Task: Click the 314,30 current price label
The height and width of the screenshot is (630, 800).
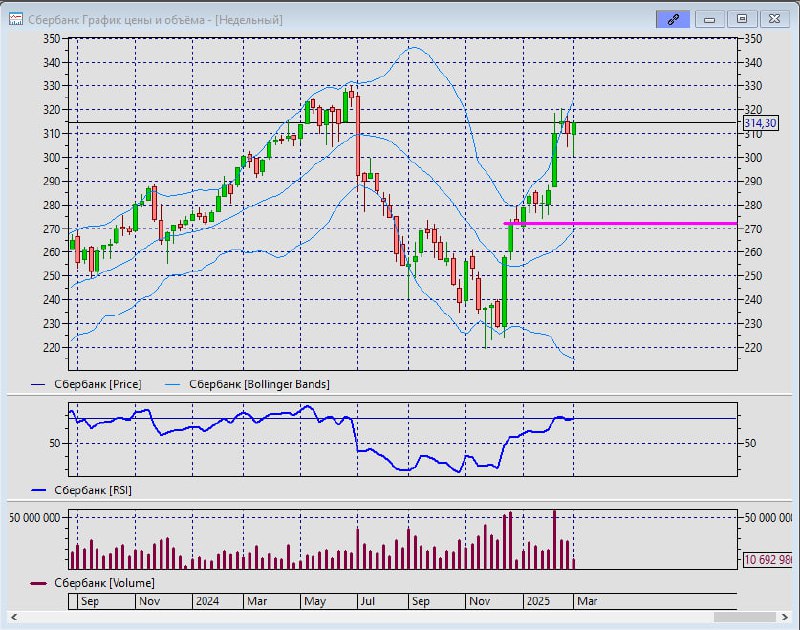Action: point(760,123)
